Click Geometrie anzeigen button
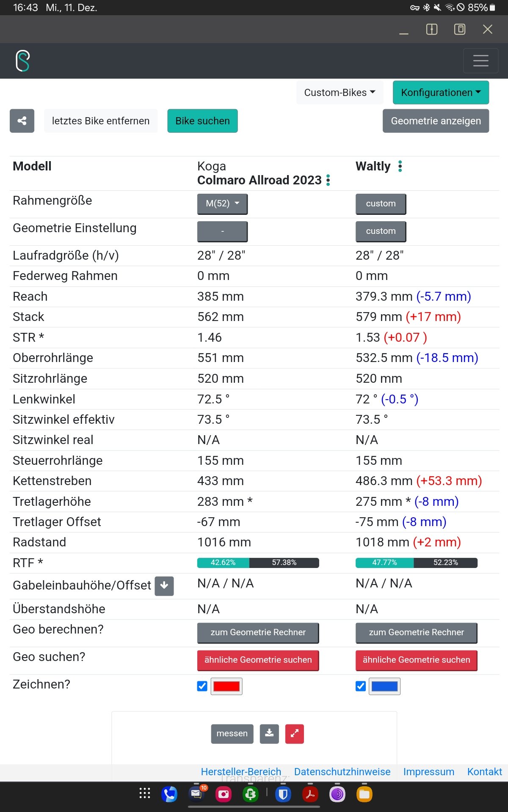The width and height of the screenshot is (508, 812). 436,121
